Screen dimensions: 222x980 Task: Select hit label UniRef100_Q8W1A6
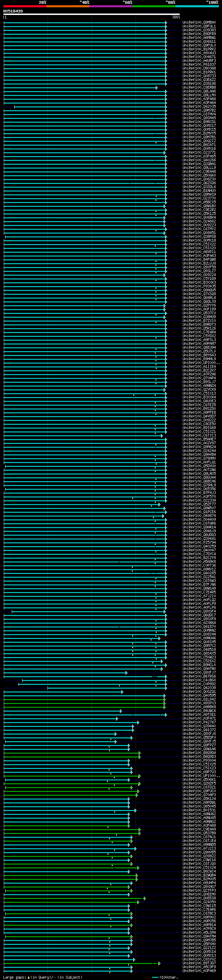pyautogui.click(x=199, y=749)
